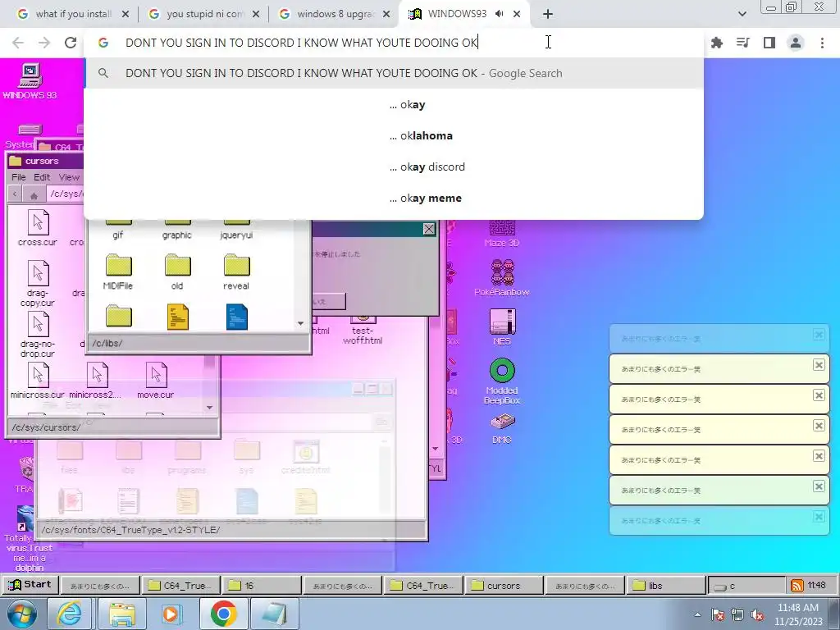The image size is (840, 630).
Task: Open the minicross.cur file
Action: tap(38, 381)
